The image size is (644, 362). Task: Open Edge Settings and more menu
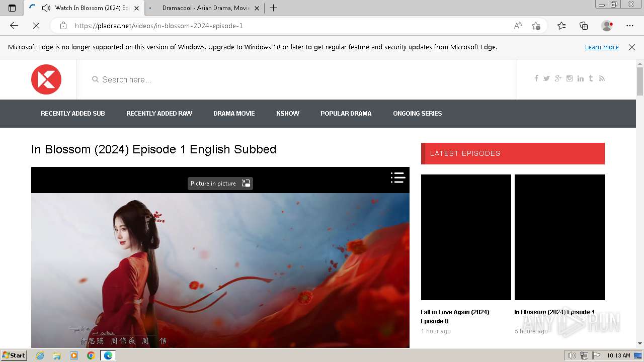click(x=630, y=26)
